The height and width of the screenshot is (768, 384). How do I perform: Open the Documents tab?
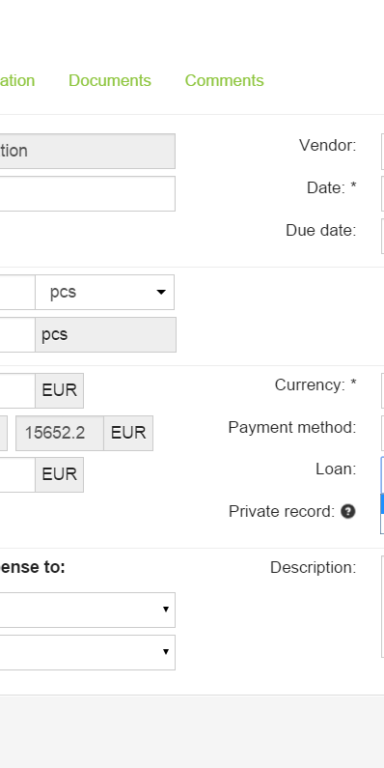110,80
